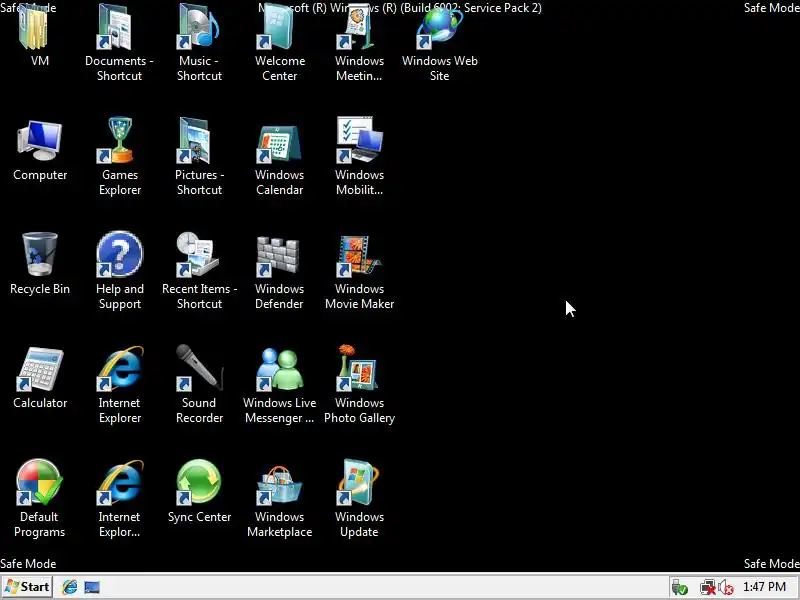Click the 1:47 PM taskbar clock
This screenshot has height=600, width=800.
pos(764,587)
